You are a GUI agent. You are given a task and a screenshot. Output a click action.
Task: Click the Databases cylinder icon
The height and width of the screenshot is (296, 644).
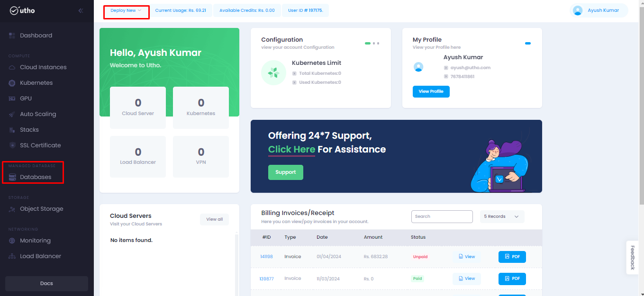tap(12, 177)
